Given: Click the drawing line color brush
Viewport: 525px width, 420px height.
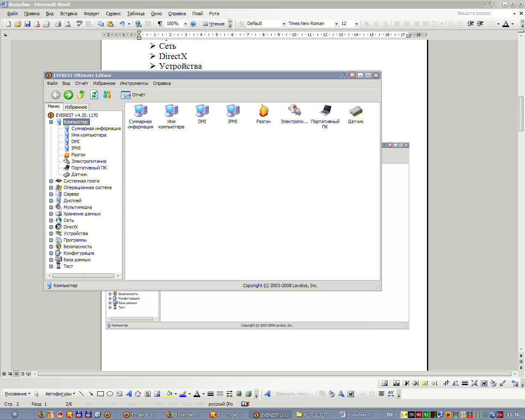Looking at the screenshot, I should point(183,394).
